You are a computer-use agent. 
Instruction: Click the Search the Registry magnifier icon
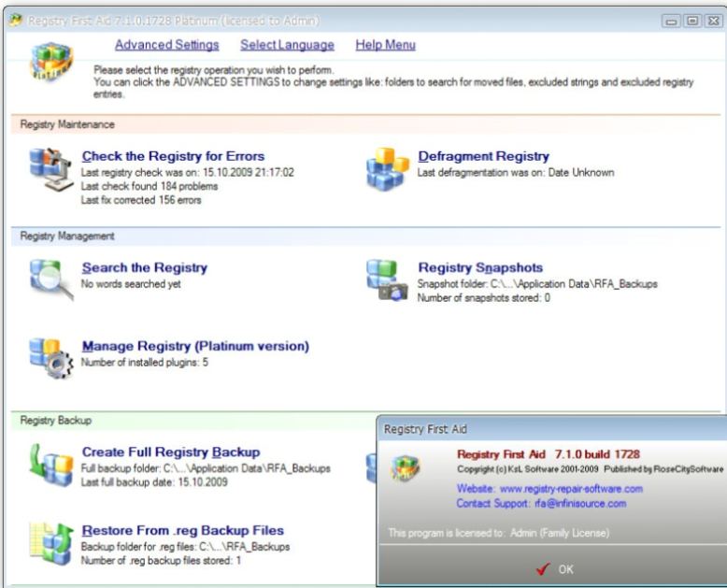[x=51, y=280]
